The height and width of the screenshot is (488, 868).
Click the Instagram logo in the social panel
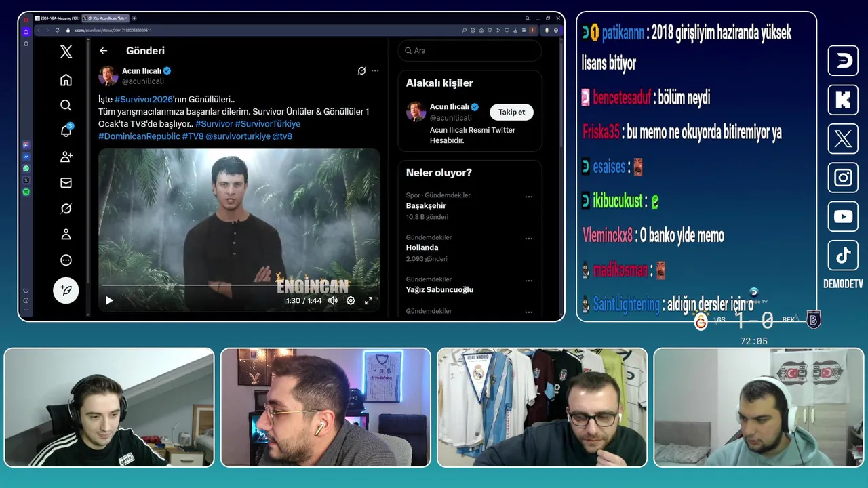[843, 178]
